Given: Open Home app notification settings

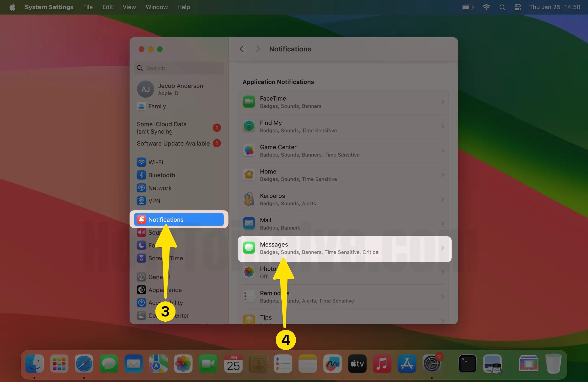Looking at the screenshot, I should pyautogui.click(x=343, y=175).
